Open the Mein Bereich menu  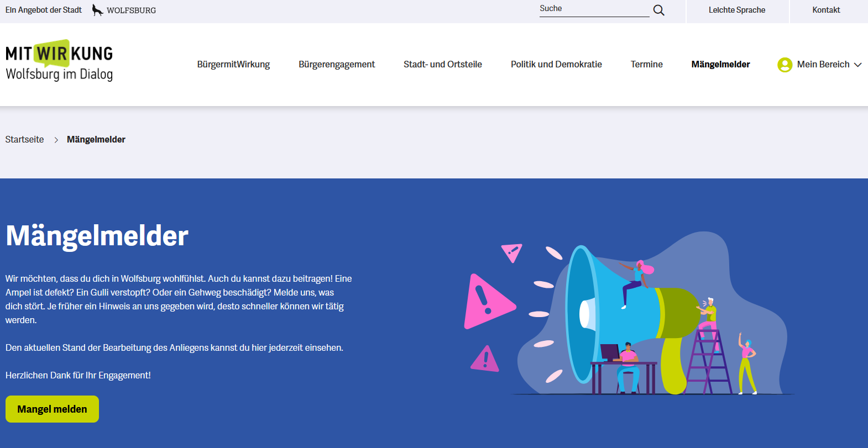[823, 65]
